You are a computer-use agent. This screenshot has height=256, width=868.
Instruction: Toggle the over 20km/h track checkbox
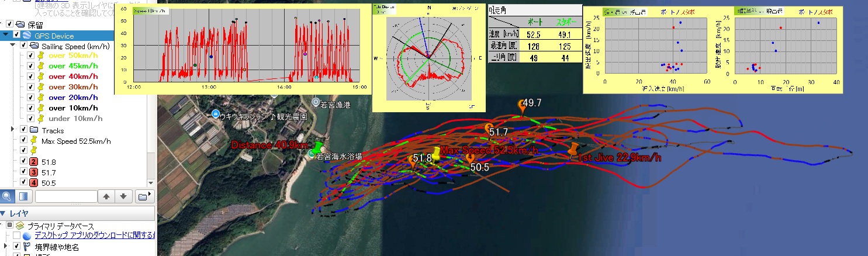31,98
